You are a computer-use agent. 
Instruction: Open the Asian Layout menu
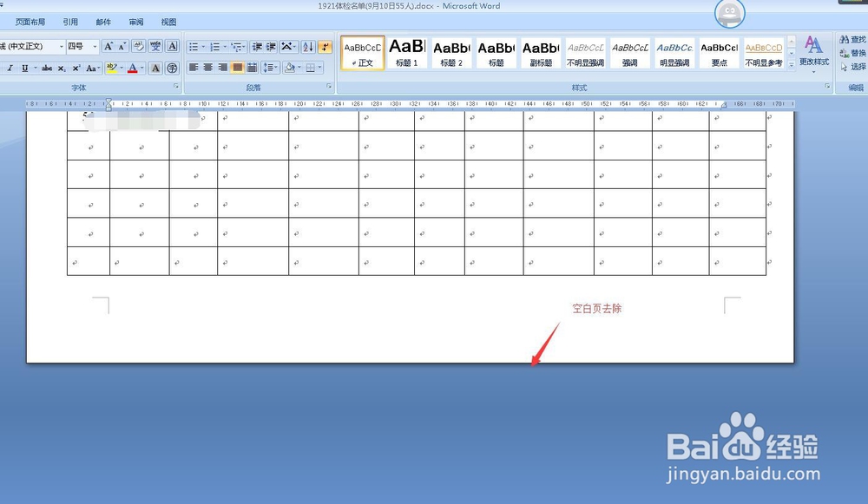click(x=288, y=47)
